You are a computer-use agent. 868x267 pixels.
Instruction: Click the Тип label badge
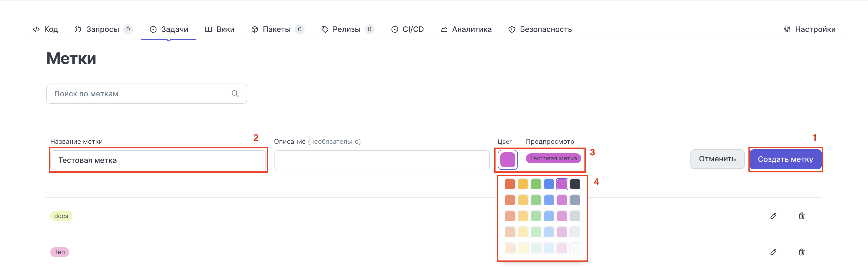click(60, 252)
